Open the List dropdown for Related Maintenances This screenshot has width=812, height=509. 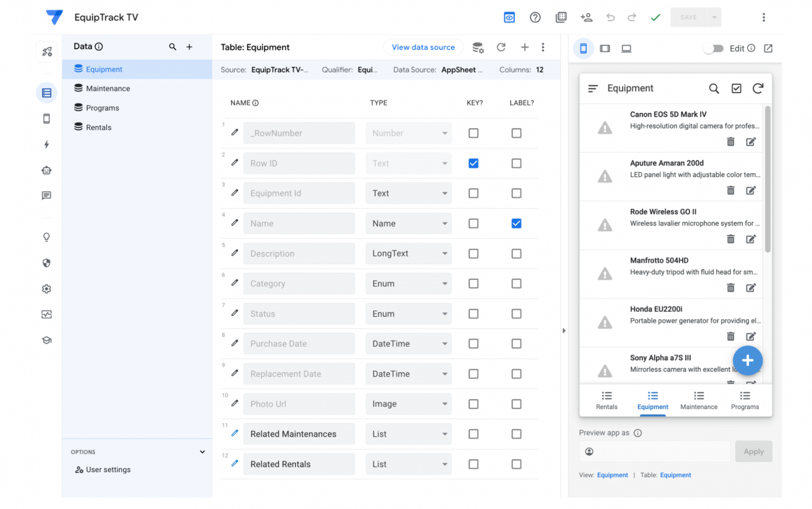(x=408, y=434)
